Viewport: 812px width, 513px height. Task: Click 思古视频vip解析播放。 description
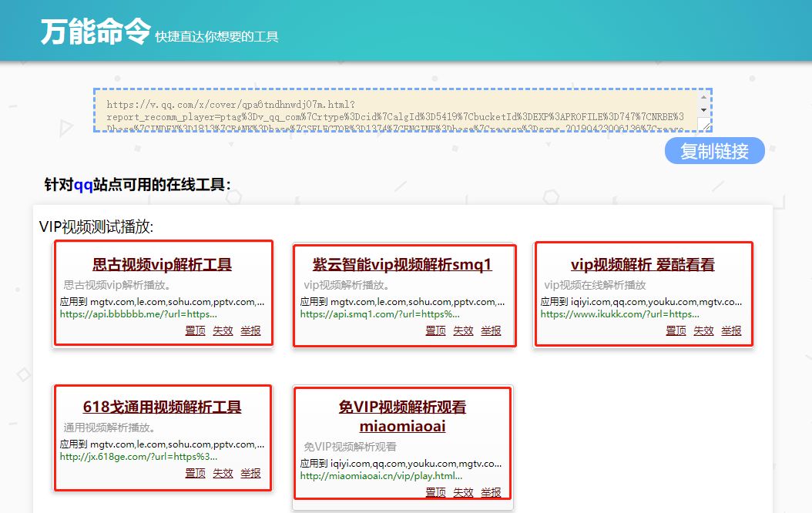pos(117,285)
